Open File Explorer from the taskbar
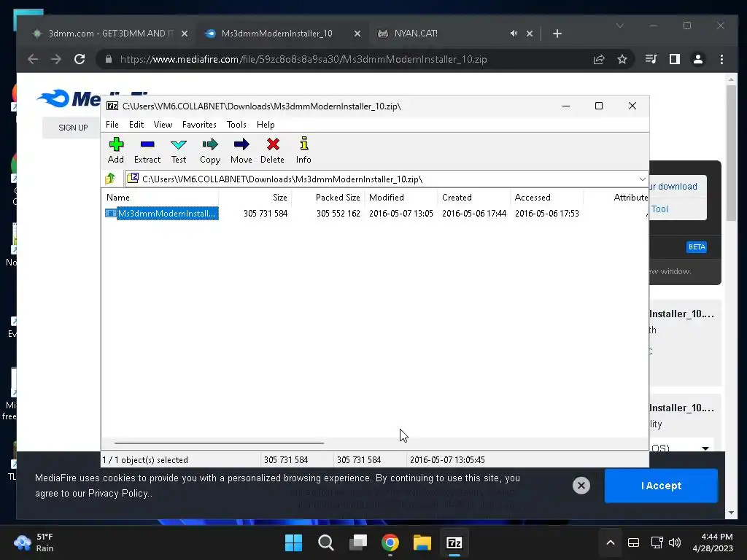This screenshot has height=560, width=747. point(422,542)
